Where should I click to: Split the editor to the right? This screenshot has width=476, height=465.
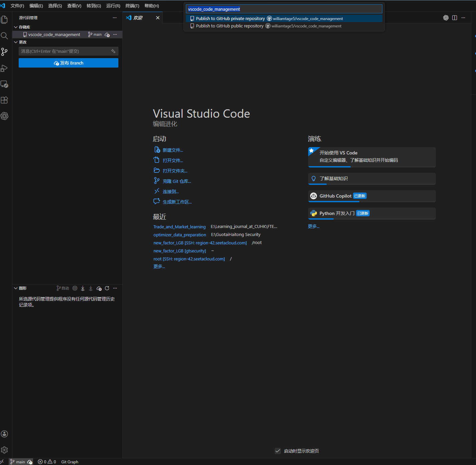click(455, 18)
